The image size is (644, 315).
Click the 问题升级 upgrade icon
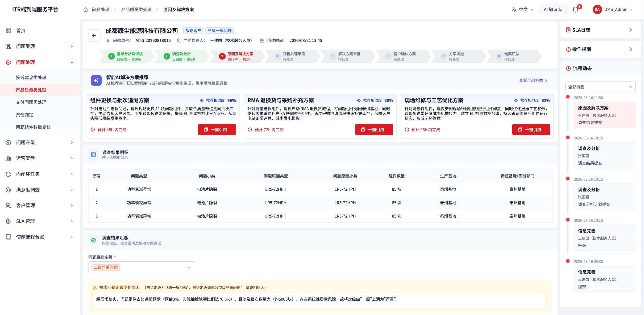click(x=8, y=143)
